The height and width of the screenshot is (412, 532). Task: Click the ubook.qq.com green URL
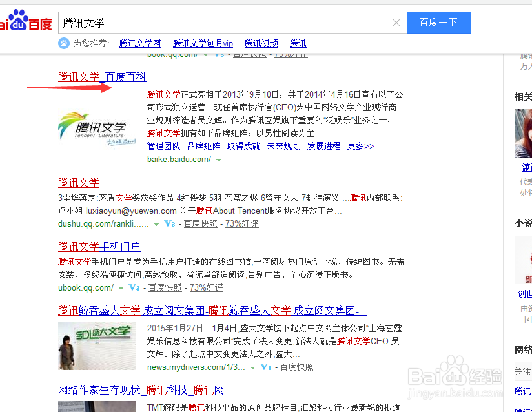[86, 287]
